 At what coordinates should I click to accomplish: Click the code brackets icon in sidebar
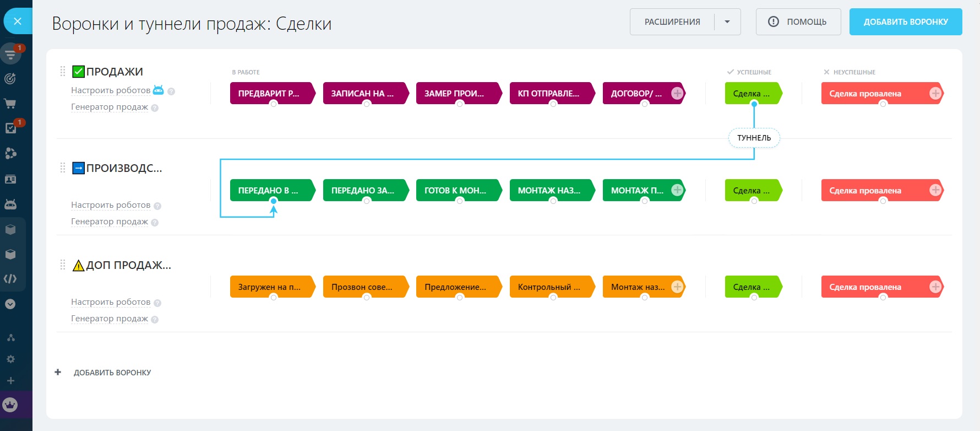click(10, 279)
